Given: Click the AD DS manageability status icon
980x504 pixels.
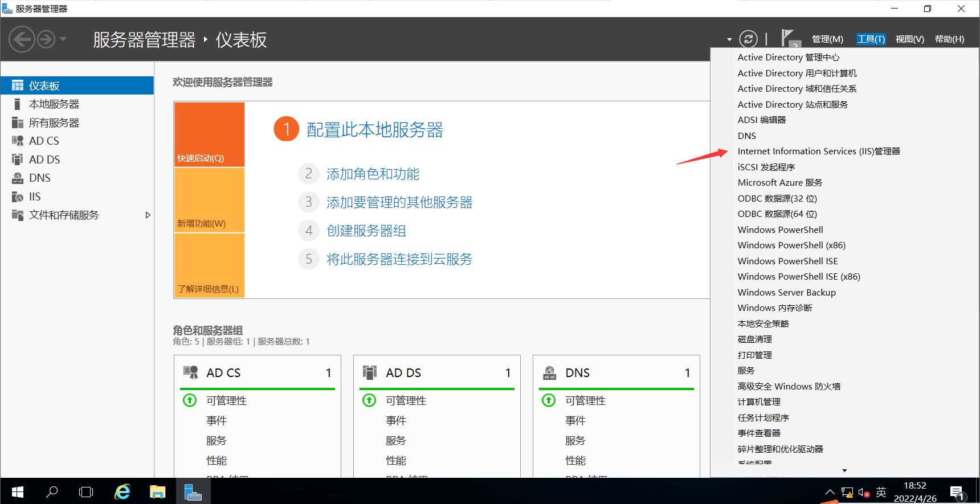Looking at the screenshot, I should coord(369,400).
